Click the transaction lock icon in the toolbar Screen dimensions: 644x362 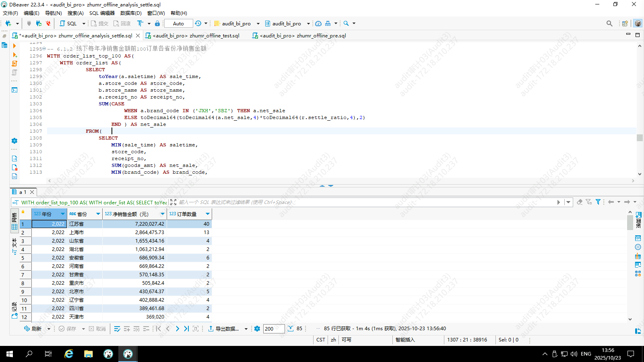point(157,23)
